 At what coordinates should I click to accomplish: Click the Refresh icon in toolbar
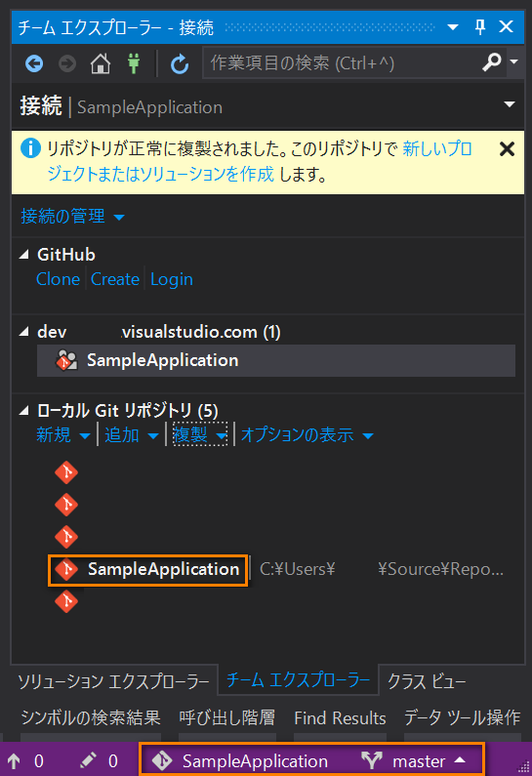(180, 63)
